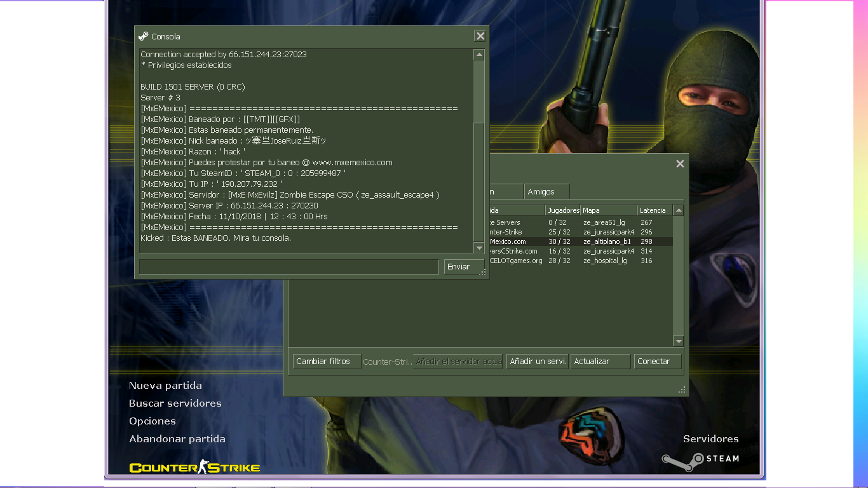
Task: Click the Tu SteamID console line
Action: point(243,173)
